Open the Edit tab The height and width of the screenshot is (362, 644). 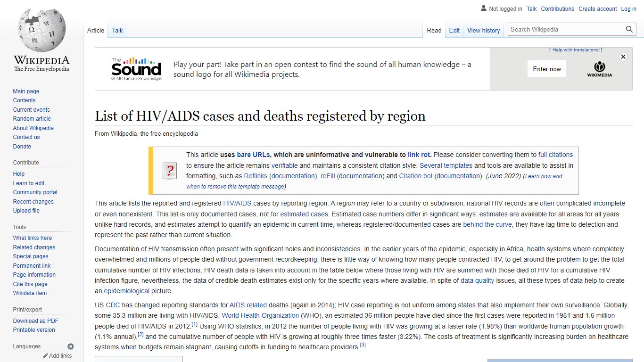click(454, 30)
